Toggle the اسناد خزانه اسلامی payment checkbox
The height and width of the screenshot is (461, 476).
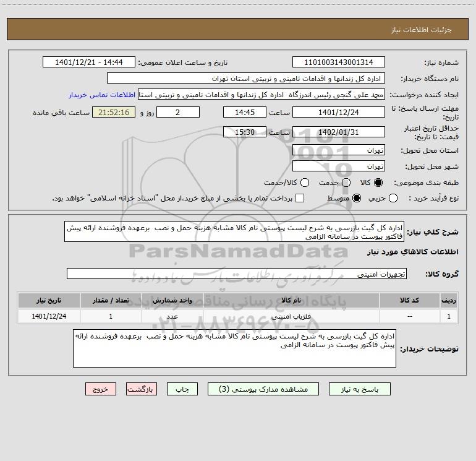tap(300, 198)
